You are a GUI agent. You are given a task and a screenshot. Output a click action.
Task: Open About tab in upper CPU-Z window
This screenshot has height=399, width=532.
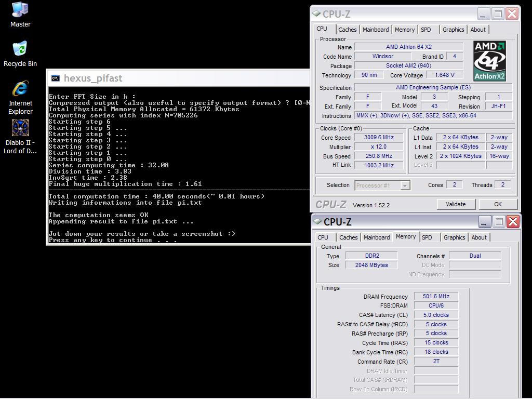click(x=478, y=30)
